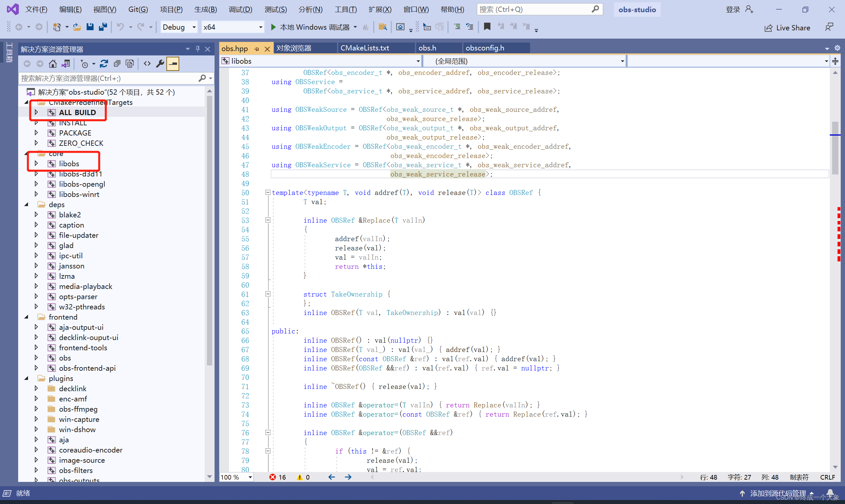Click the Solution Explorer vertical scrollbar
This screenshot has height=504, width=845.
pos(209,231)
